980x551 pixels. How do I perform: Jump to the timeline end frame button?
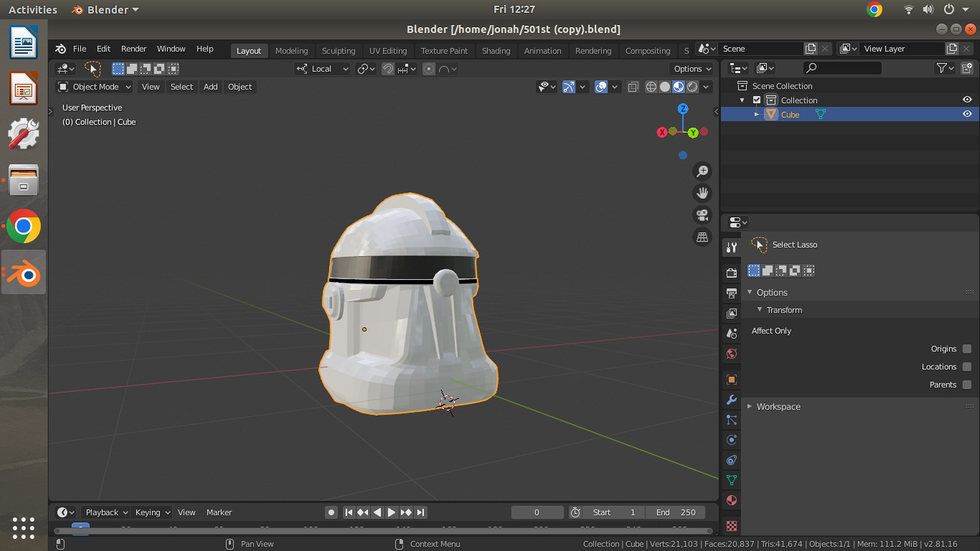(x=421, y=512)
